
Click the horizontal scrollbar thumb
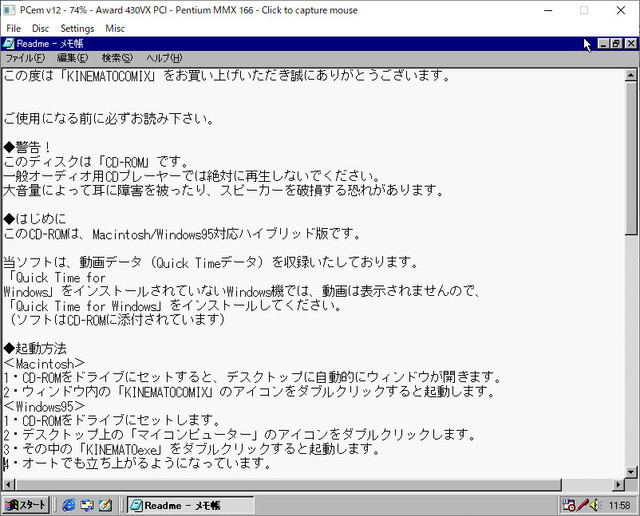[288, 484]
